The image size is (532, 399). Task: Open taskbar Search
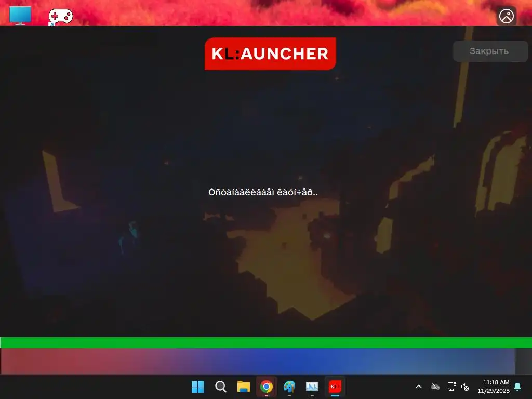(220, 387)
